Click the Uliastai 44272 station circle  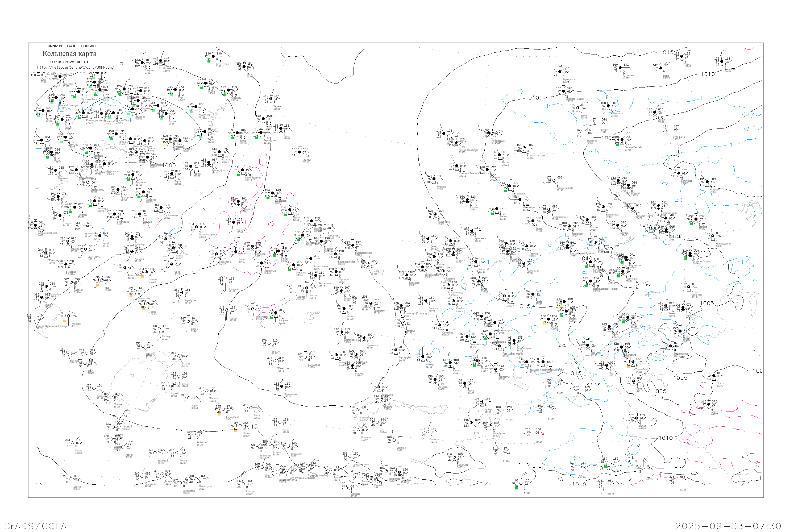714,376
